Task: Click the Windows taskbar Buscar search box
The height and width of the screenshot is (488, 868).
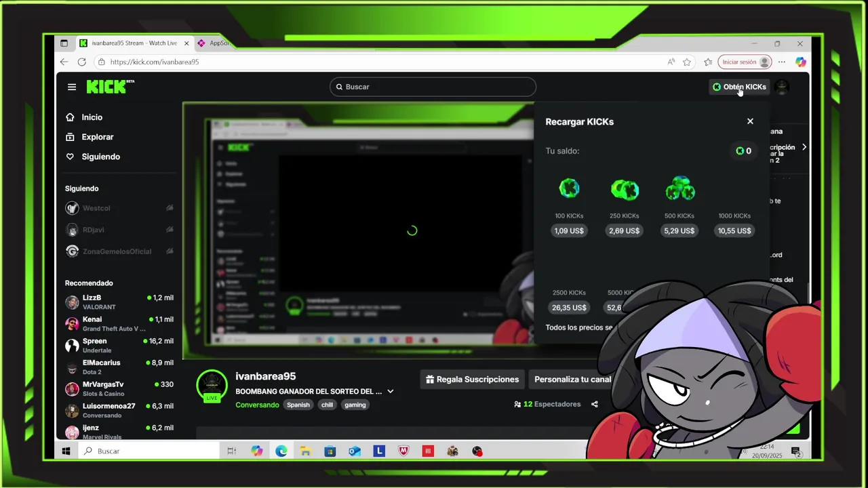Action: coord(148,451)
